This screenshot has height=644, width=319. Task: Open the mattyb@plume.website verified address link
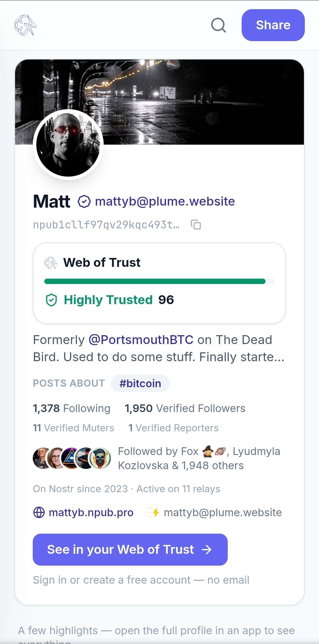click(165, 201)
